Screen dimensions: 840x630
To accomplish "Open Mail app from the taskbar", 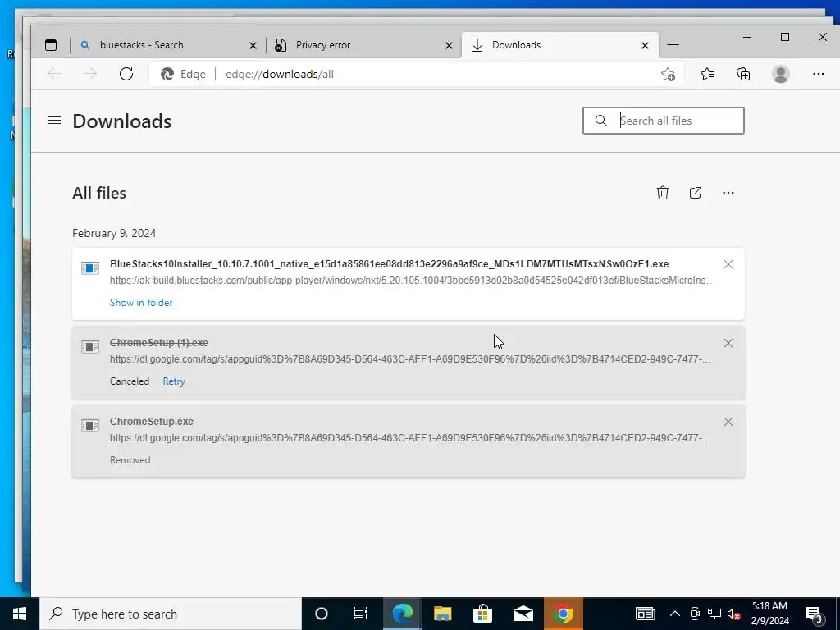I will point(523,614).
